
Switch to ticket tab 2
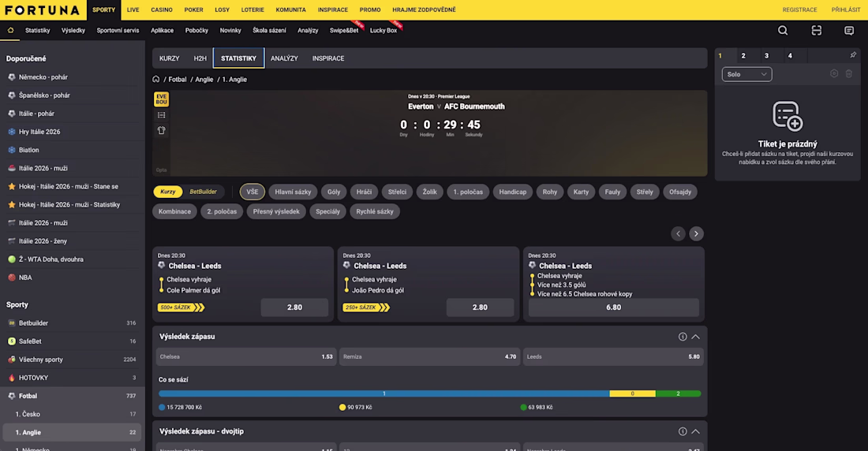[x=743, y=55]
